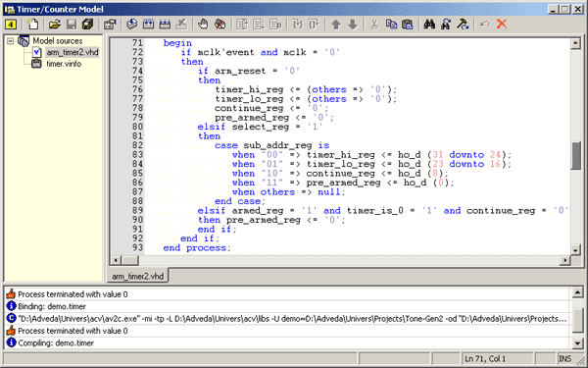Click 'elsif select_reg' on line 80

[x=243, y=127]
